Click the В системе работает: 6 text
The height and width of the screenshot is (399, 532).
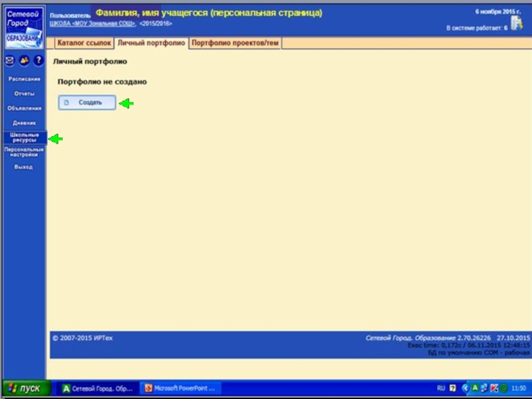[477, 28]
